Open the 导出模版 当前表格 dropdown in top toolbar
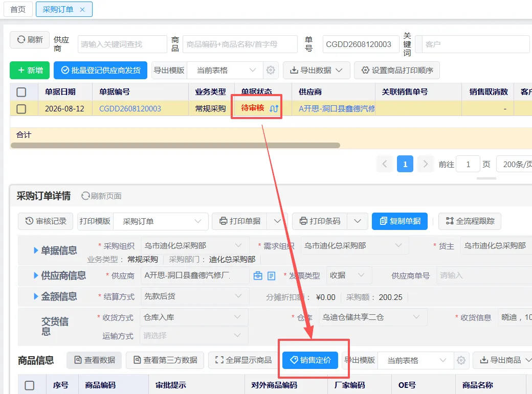The width and height of the screenshot is (532, 394). click(225, 70)
